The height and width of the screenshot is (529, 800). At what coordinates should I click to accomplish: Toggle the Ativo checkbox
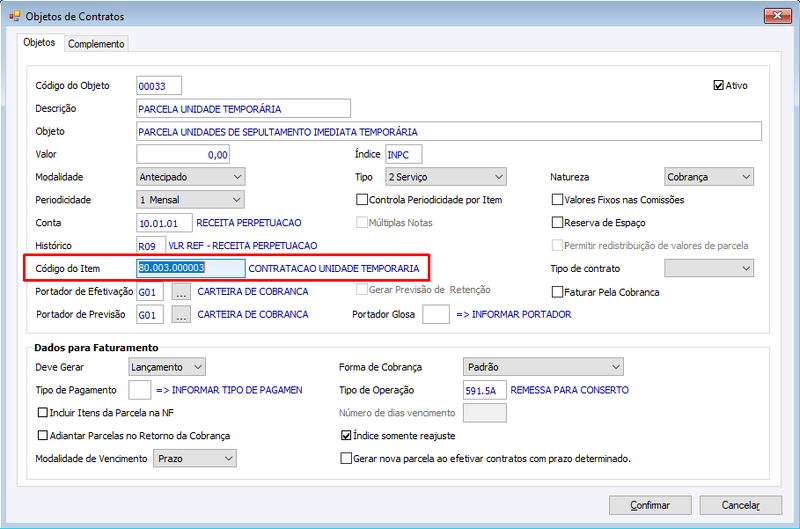[x=718, y=85]
